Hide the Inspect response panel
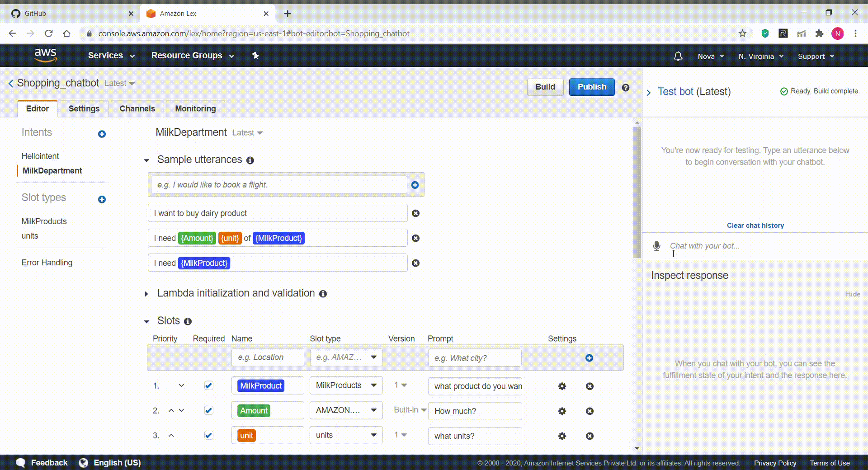The height and width of the screenshot is (470, 868). [x=853, y=294]
